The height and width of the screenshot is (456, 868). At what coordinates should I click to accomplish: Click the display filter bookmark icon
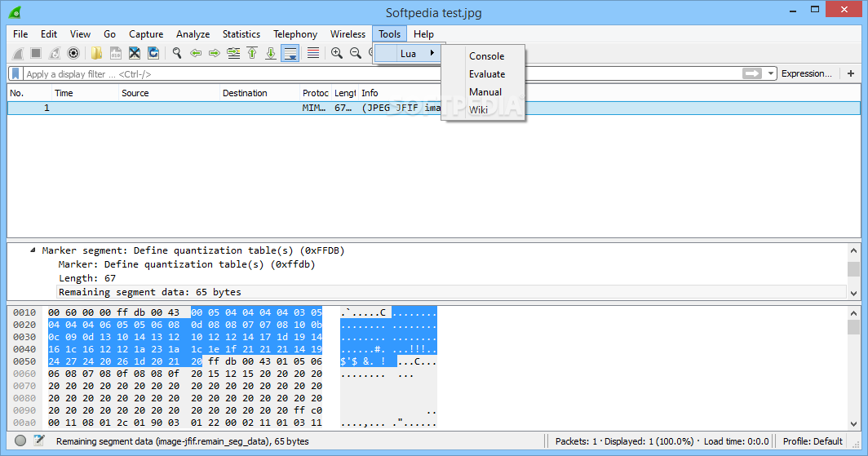coord(16,73)
